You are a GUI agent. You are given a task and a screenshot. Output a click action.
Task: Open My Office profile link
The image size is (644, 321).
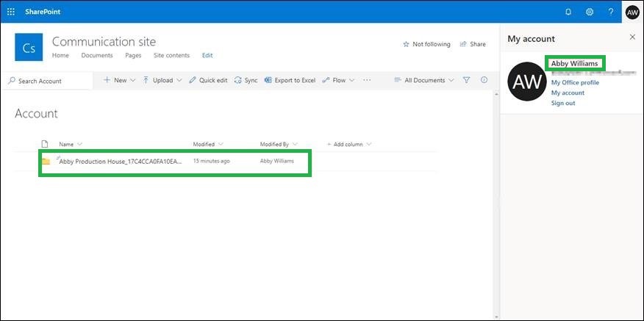pos(575,83)
